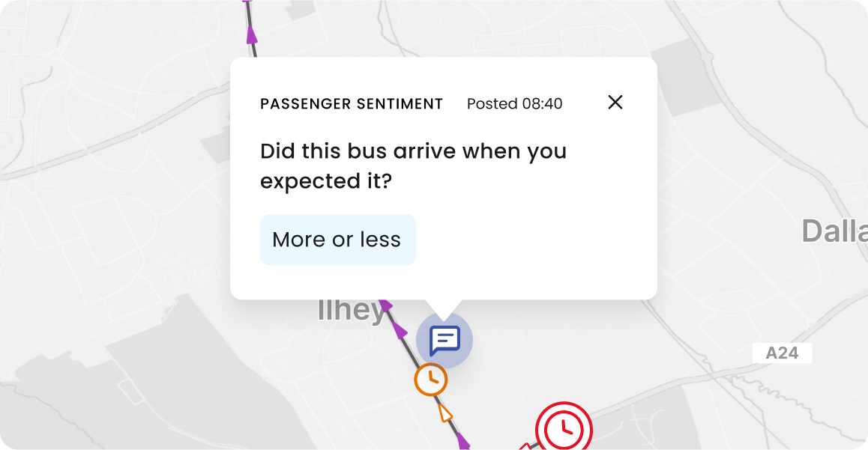The width and height of the screenshot is (868, 450).
Task: Click the popup's pointer tail above message marker
Action: point(444,309)
